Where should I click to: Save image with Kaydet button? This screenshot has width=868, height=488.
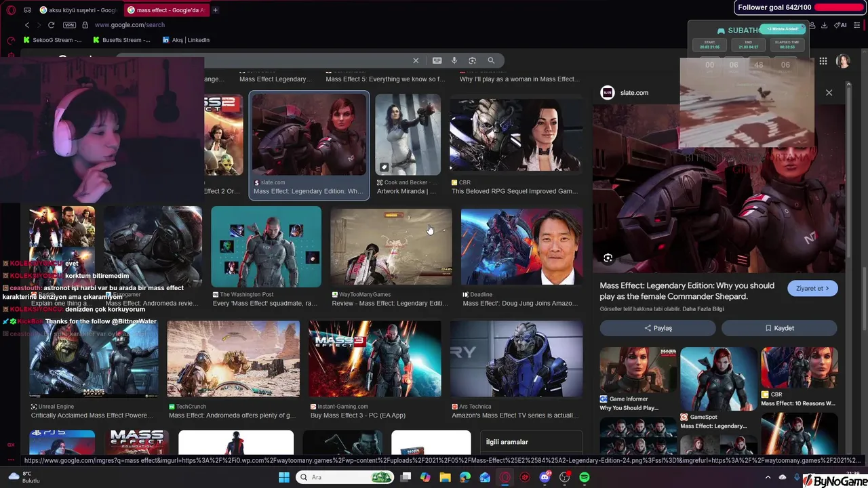779,328
